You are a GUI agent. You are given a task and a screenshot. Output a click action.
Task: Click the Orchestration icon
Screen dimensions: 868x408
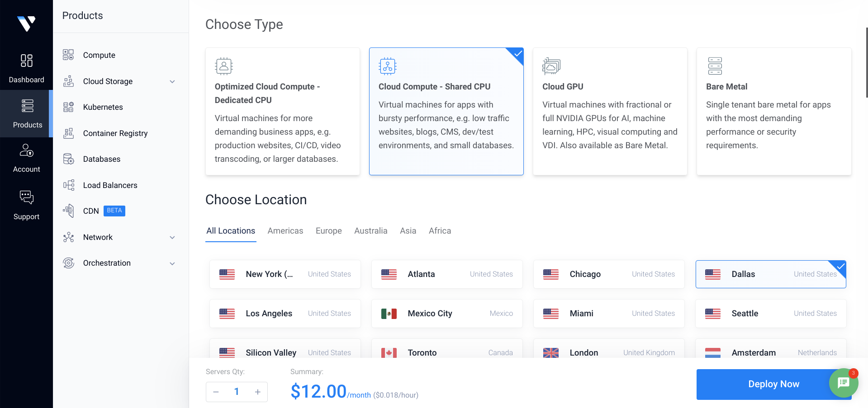68,263
